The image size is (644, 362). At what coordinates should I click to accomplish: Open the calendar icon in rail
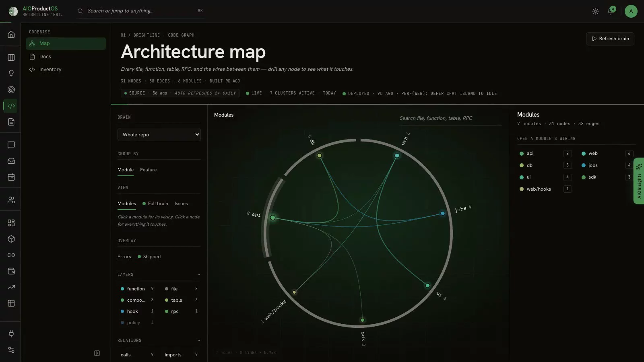click(x=11, y=177)
